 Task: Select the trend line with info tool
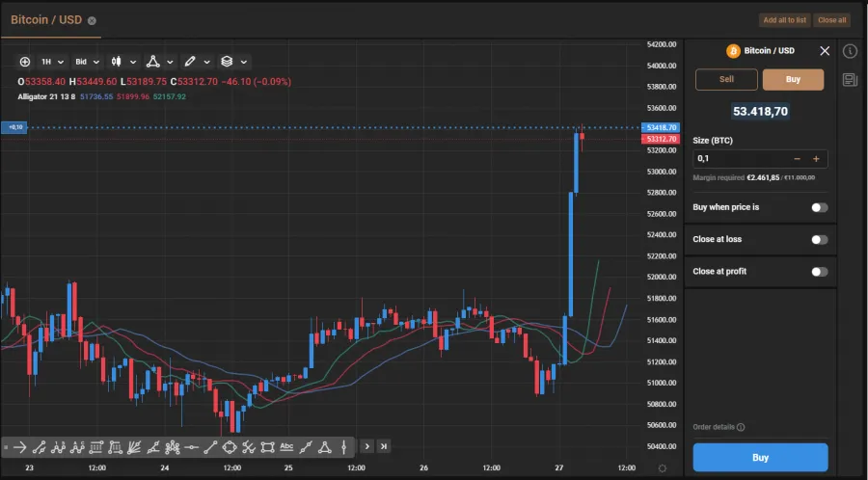39,447
